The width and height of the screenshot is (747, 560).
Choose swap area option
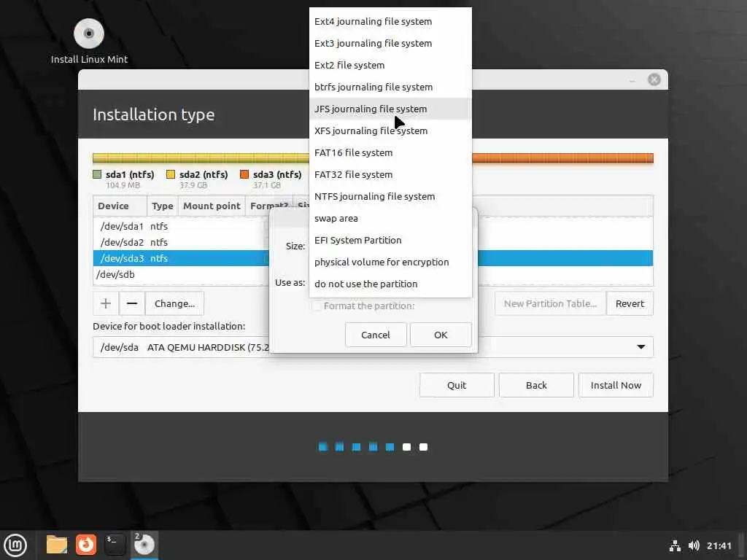(390, 219)
